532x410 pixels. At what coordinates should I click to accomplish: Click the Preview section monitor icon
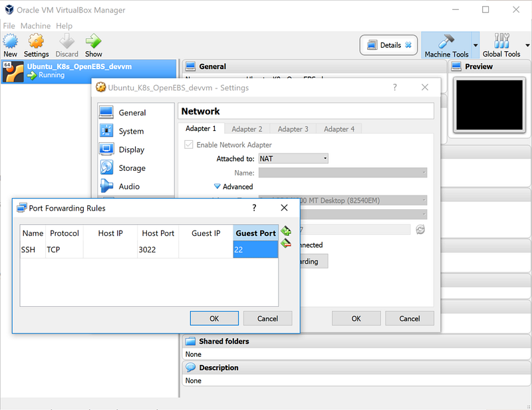pyautogui.click(x=456, y=66)
